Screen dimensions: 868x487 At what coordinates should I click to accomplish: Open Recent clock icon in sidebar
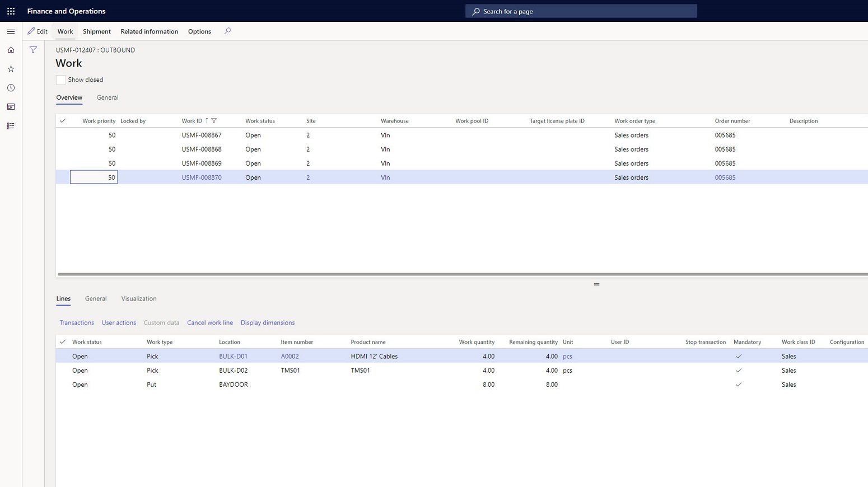click(x=11, y=88)
